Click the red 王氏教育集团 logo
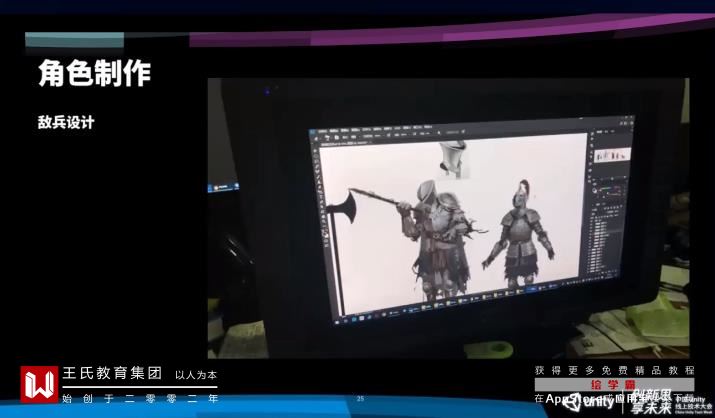This screenshot has height=418, width=715. pos(39,384)
